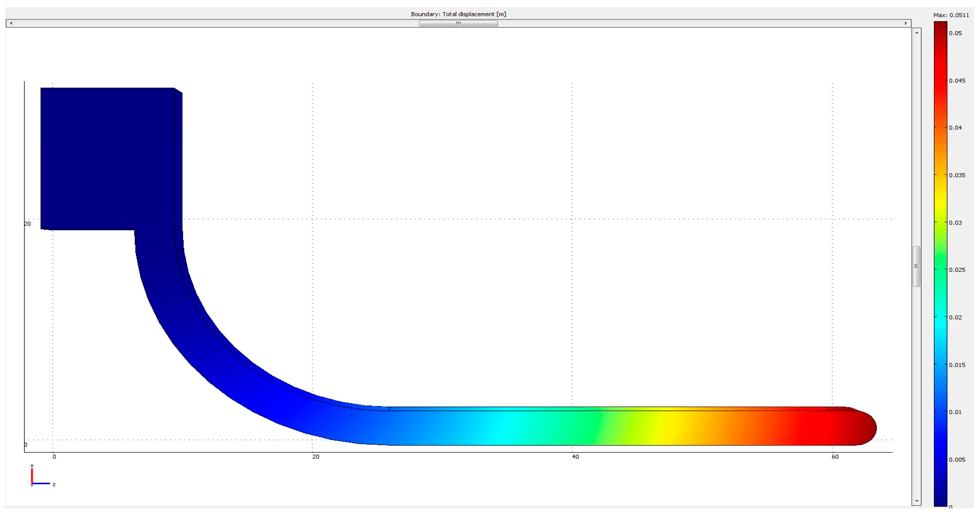
Task: Click the horizontal scrollbar right arrow
Action: [x=906, y=23]
